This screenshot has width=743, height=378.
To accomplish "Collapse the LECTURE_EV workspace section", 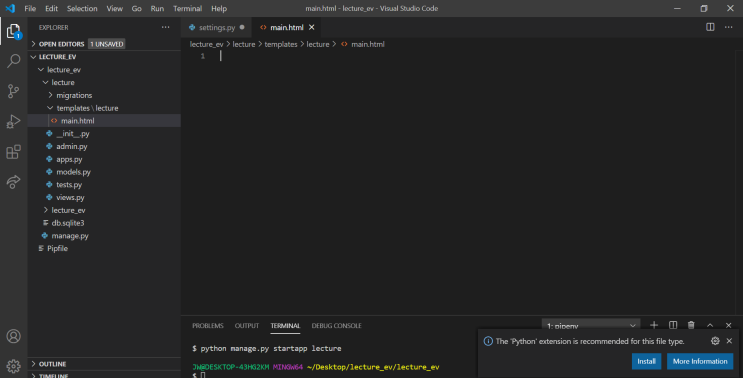I will 104,57.
